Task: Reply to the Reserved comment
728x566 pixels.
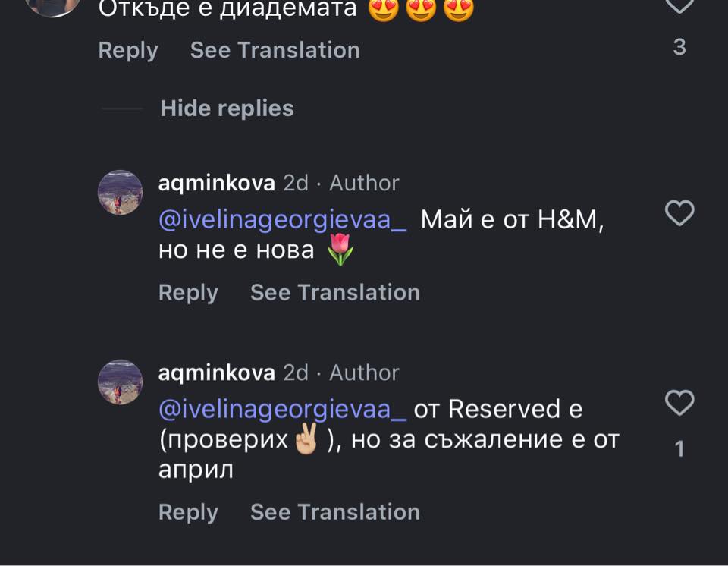Action: coord(187,512)
